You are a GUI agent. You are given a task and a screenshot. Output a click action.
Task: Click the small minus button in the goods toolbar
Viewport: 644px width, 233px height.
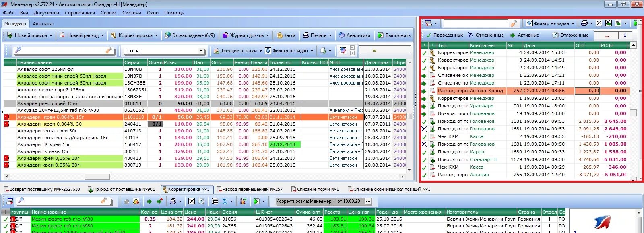[352, 48]
